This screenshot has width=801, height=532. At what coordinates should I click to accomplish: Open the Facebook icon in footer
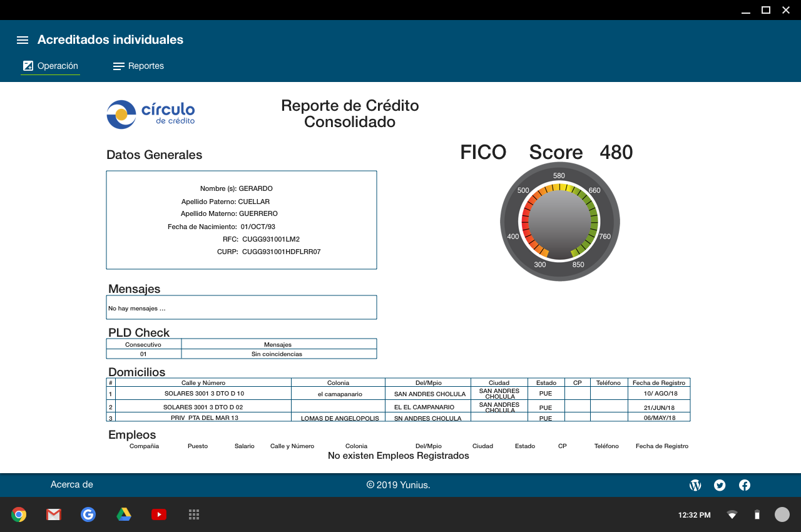(745, 485)
